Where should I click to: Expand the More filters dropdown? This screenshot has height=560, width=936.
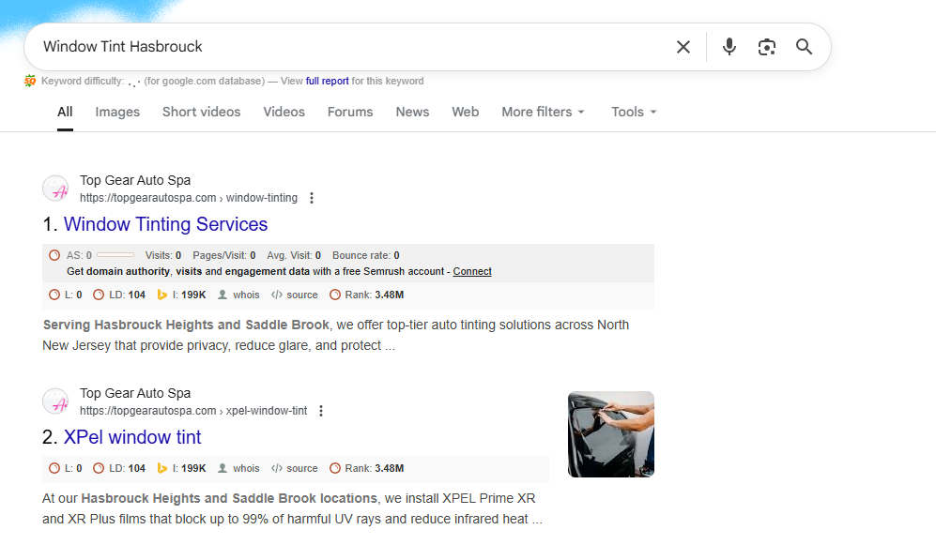tap(543, 112)
